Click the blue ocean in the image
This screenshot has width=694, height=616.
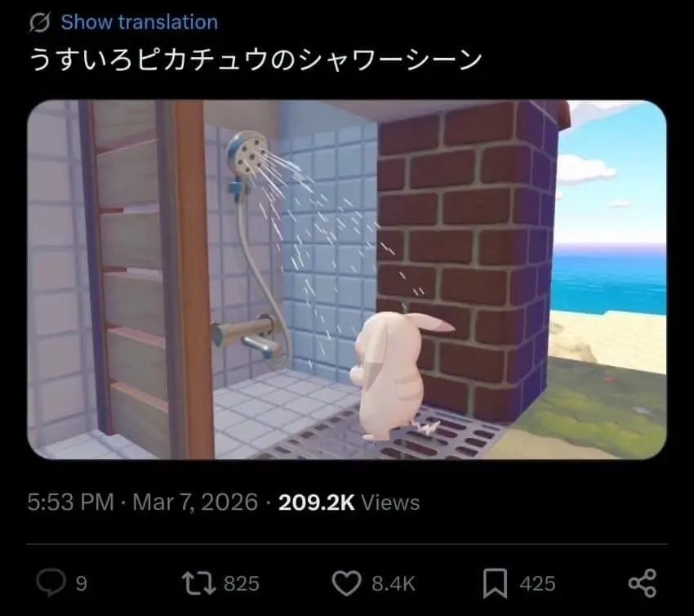(610, 280)
